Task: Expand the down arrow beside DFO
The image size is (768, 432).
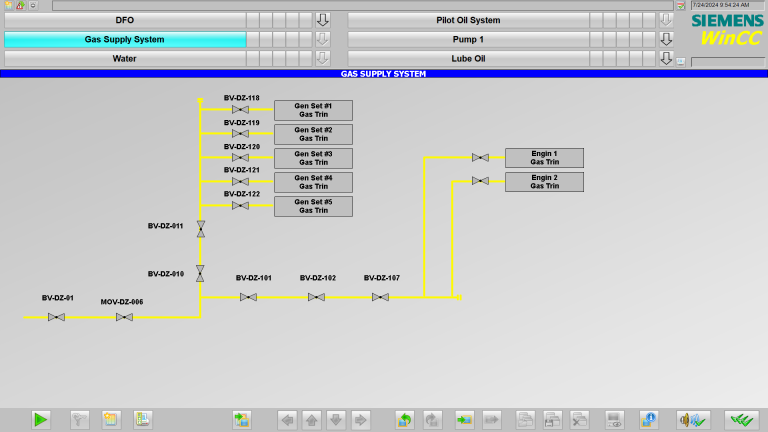Action: pyautogui.click(x=322, y=20)
